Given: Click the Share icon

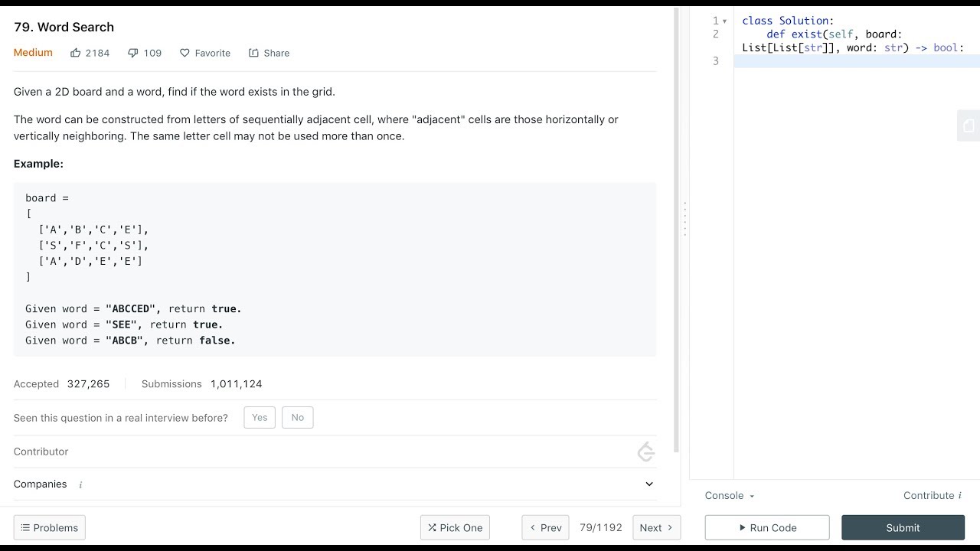Looking at the screenshot, I should coord(253,53).
